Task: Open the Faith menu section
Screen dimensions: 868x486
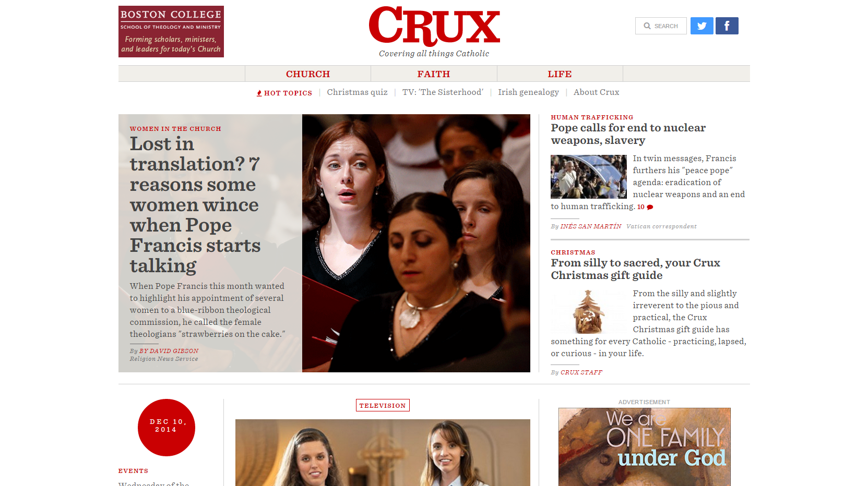Action: (x=434, y=74)
